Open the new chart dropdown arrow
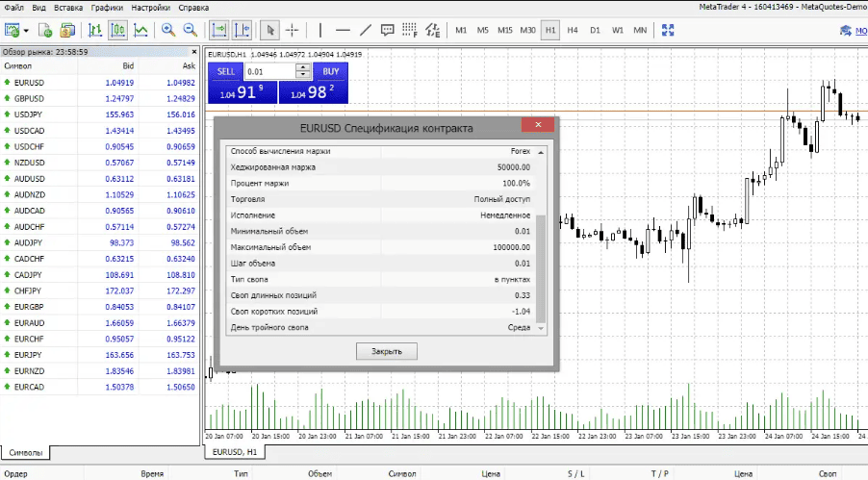Image resolution: width=868 pixels, height=480 pixels. (x=26, y=31)
